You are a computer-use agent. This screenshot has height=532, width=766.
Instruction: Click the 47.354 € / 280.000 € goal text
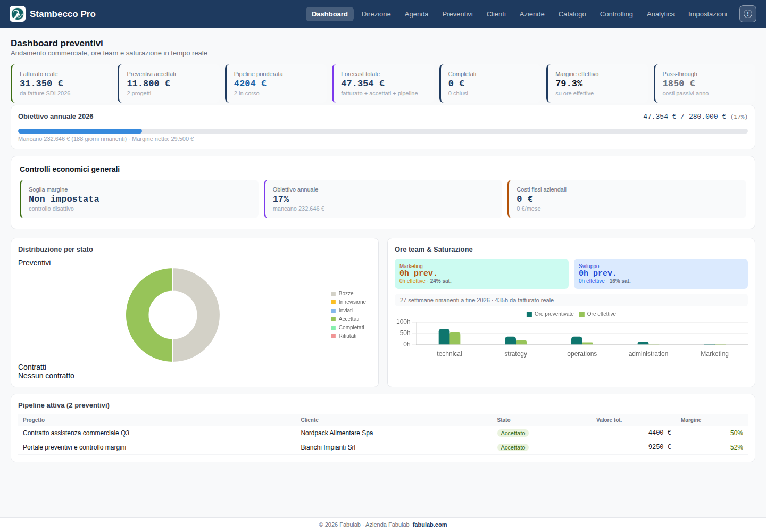[x=685, y=117]
